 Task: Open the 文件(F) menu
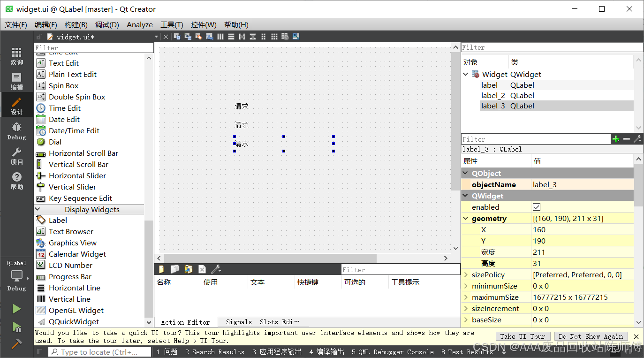tap(16, 24)
